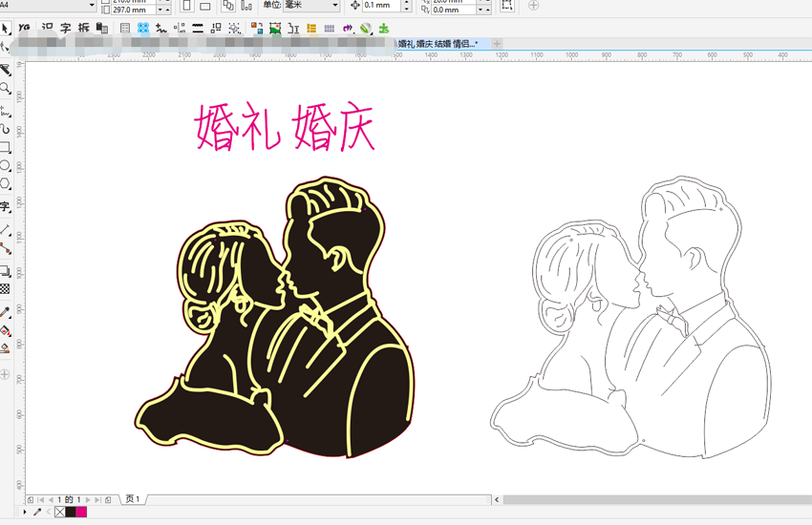Open the A4 page size dropdown
Viewport: 812px width, 525px height.
tap(92, 5)
